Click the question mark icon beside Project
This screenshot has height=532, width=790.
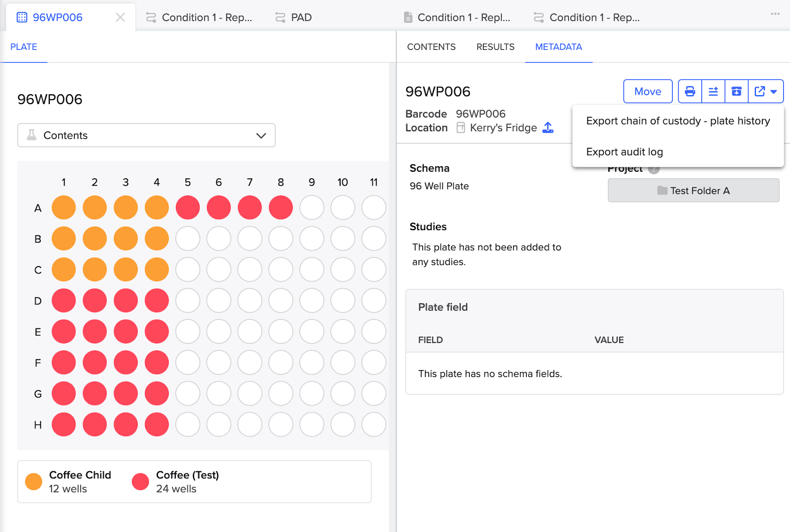point(654,168)
